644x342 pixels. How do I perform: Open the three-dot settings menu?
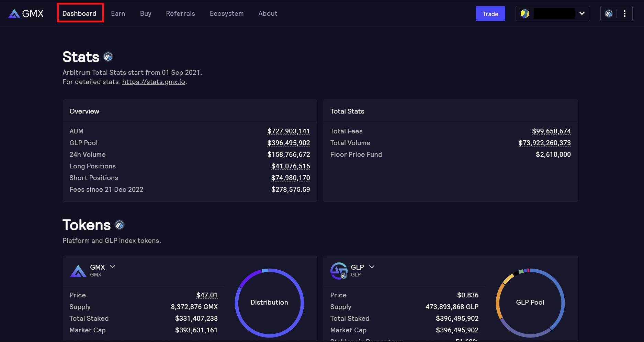click(624, 14)
